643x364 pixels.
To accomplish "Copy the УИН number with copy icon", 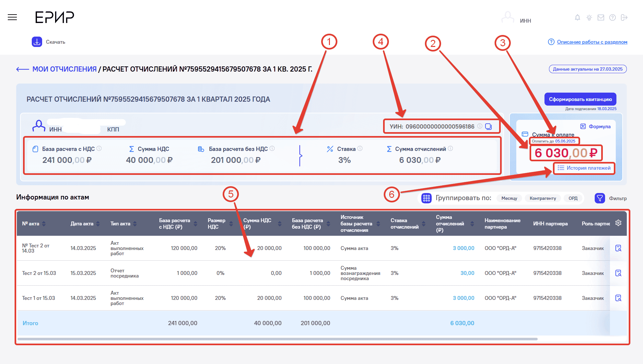I will click(488, 127).
